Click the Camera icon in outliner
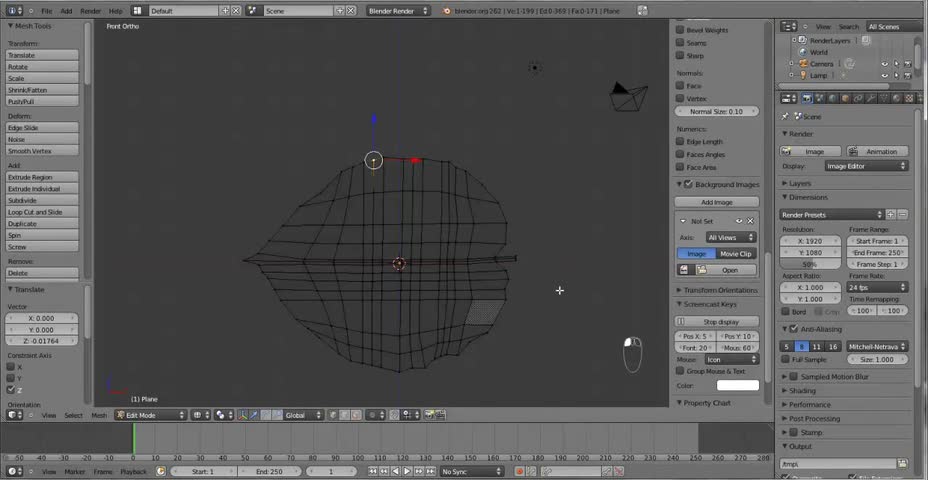The height and width of the screenshot is (480, 928). pyautogui.click(x=804, y=64)
